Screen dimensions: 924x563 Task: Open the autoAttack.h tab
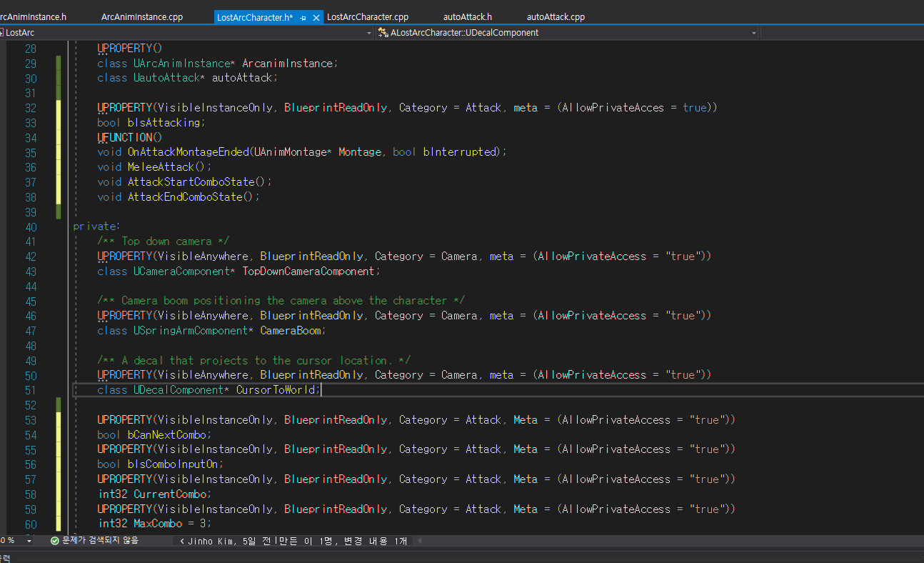point(468,16)
